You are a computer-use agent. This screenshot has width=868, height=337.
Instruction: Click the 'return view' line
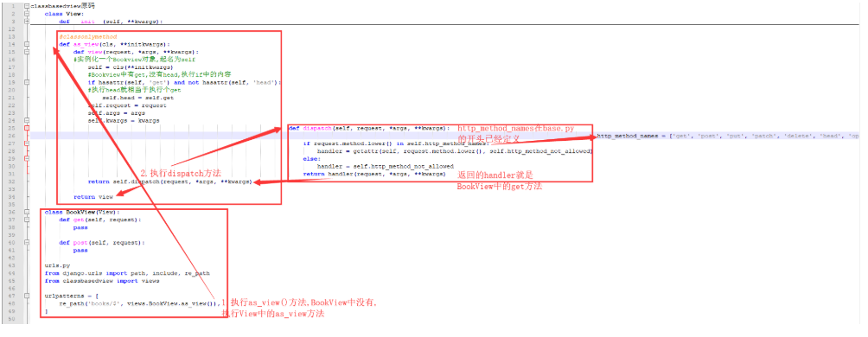(93, 196)
